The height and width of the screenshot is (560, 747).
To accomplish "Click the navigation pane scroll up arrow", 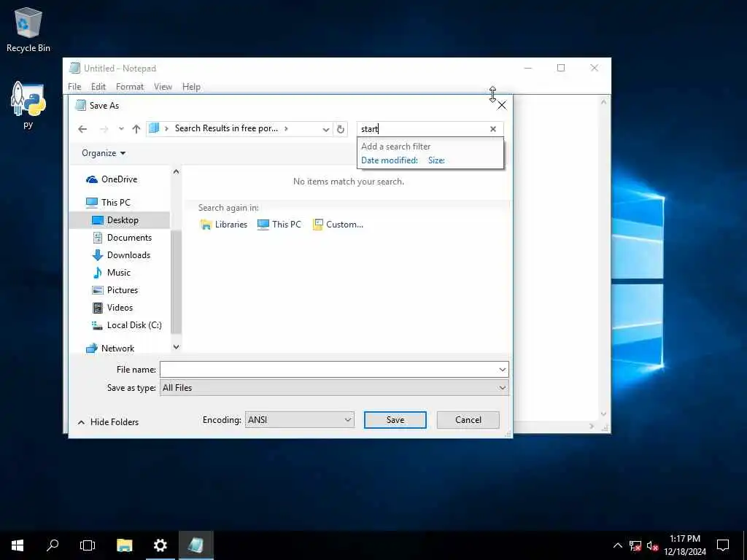I will [177, 171].
